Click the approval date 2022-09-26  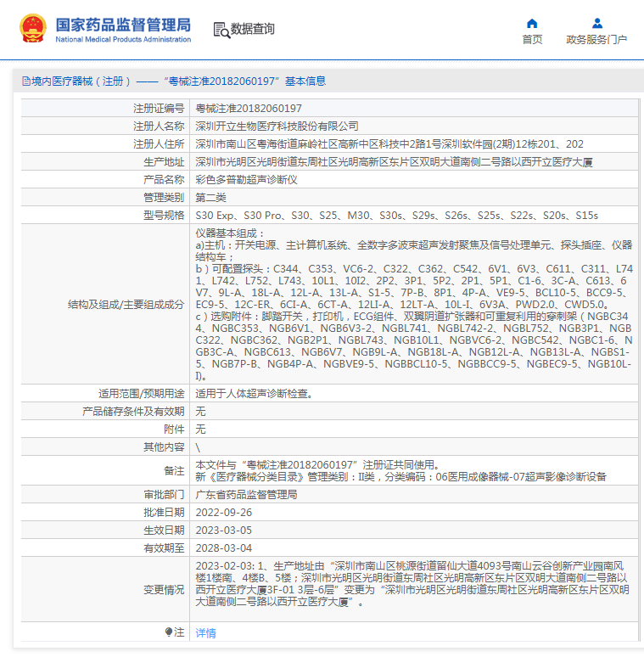(224, 512)
